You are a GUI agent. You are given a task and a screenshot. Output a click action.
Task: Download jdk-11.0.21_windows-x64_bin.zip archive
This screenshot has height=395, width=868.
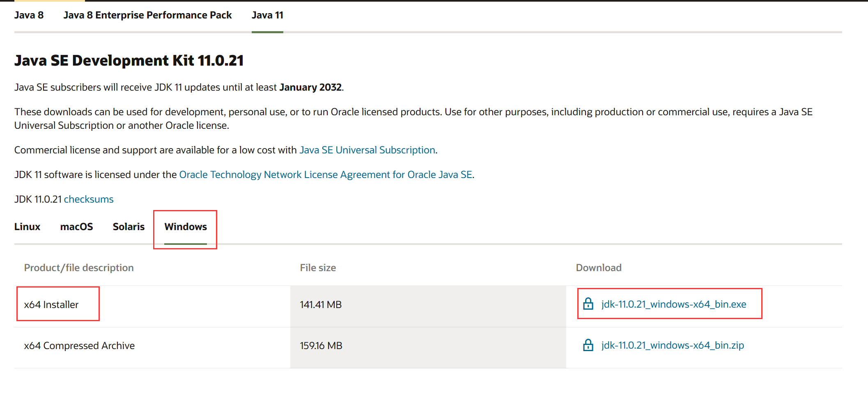(673, 345)
